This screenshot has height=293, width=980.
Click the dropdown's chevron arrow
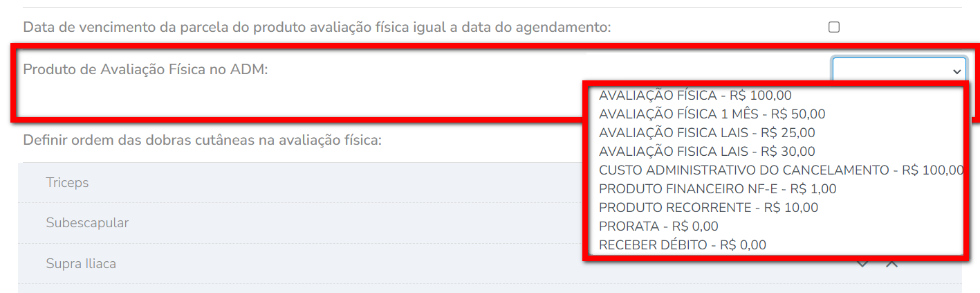pyautogui.click(x=957, y=71)
